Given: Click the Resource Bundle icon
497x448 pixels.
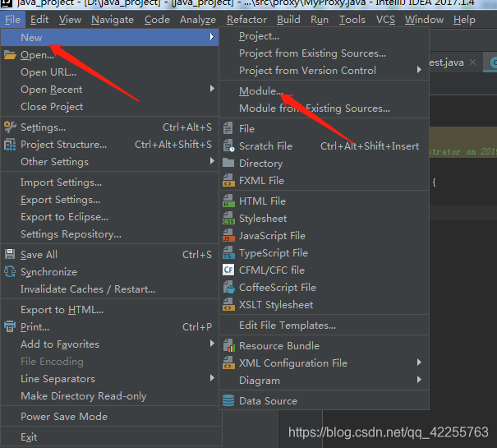Looking at the screenshot, I should (x=228, y=345).
